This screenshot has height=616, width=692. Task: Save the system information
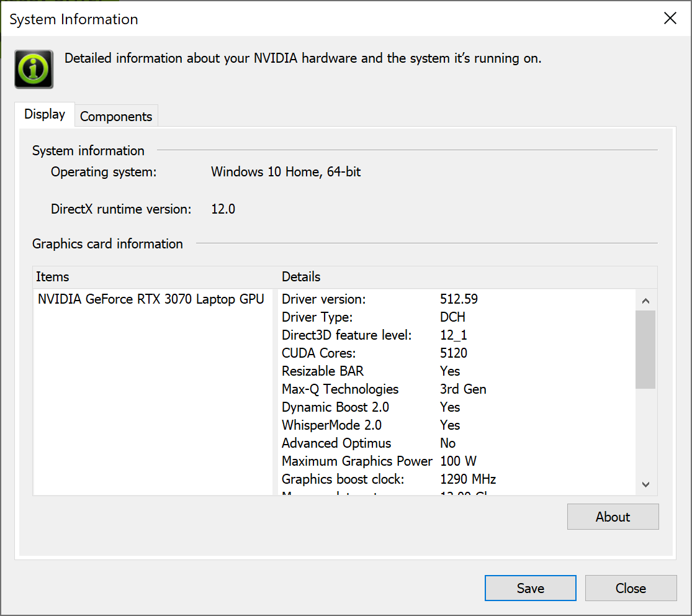[x=530, y=588]
